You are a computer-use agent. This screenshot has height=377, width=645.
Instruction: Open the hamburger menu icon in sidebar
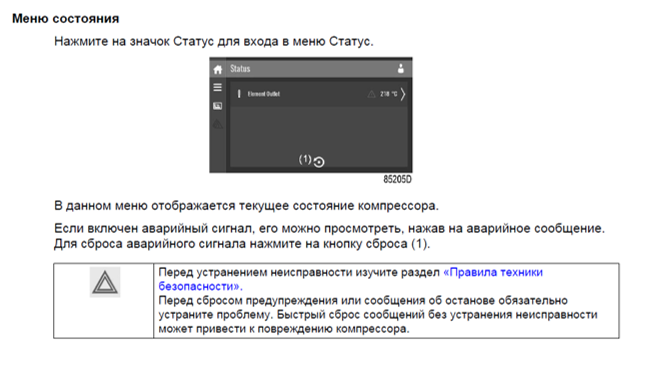[218, 87]
